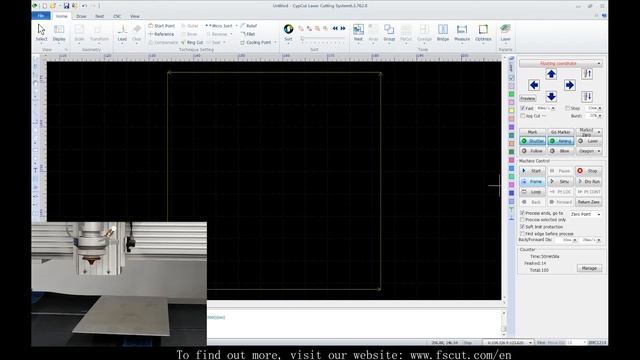Lower Z axis with the lower height icon

587,96
